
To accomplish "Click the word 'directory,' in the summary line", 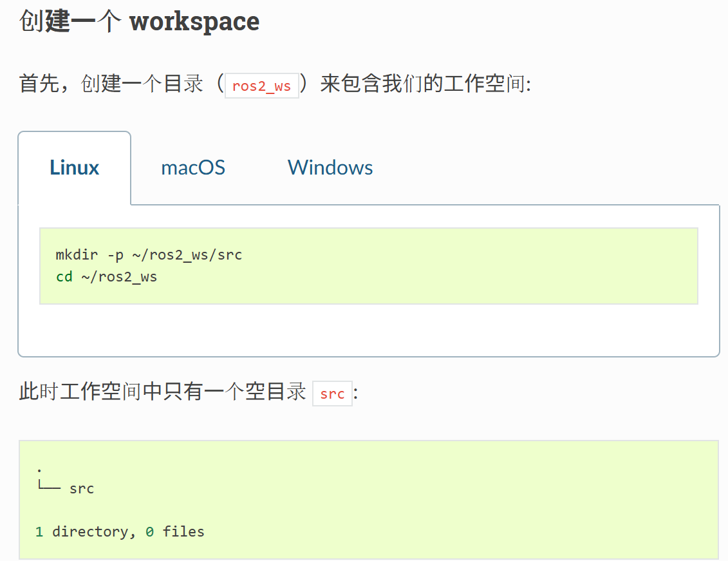I will click(x=93, y=532).
